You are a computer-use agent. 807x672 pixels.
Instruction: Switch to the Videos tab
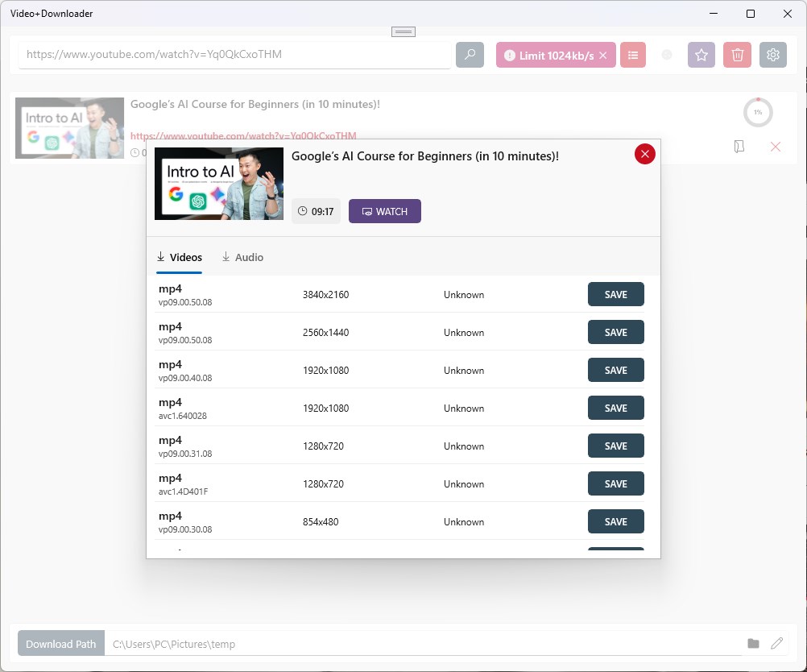click(x=179, y=257)
